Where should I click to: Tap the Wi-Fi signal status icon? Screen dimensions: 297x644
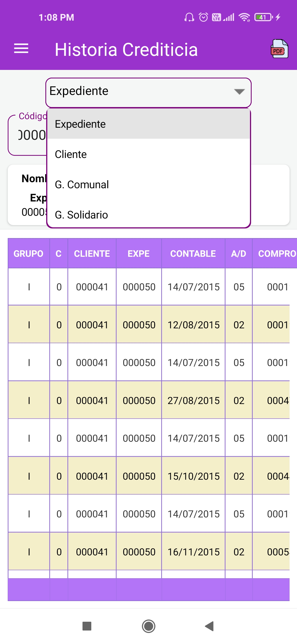[244, 17]
